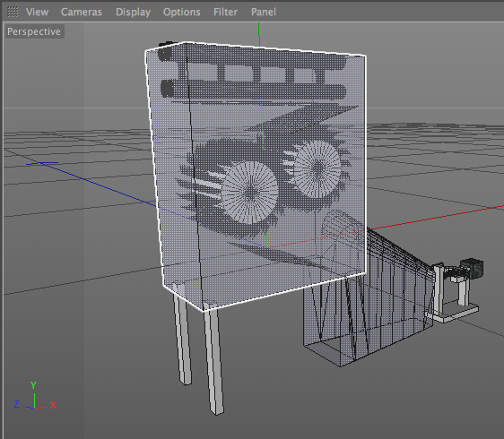Select the front leg under the box

click(213, 357)
